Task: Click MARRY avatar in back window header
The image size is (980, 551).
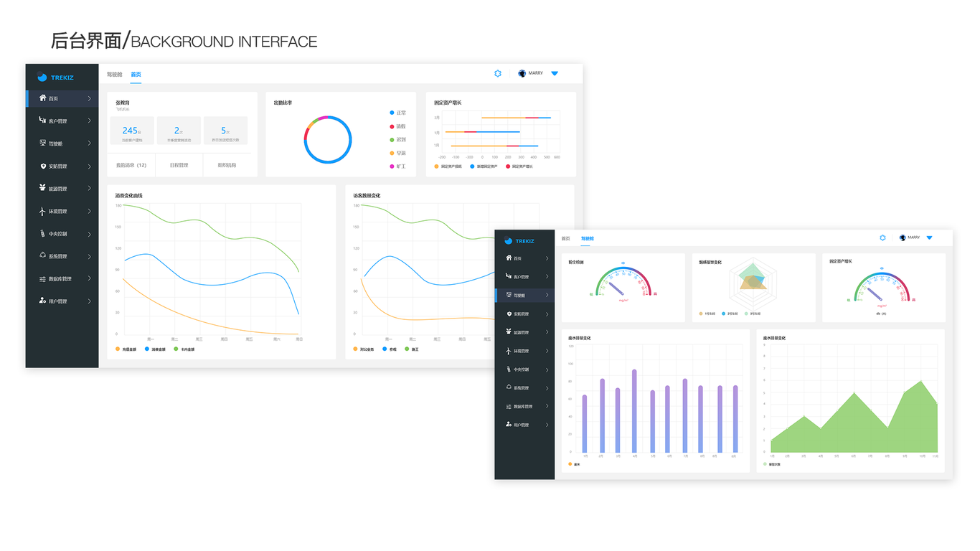Action: pos(522,73)
